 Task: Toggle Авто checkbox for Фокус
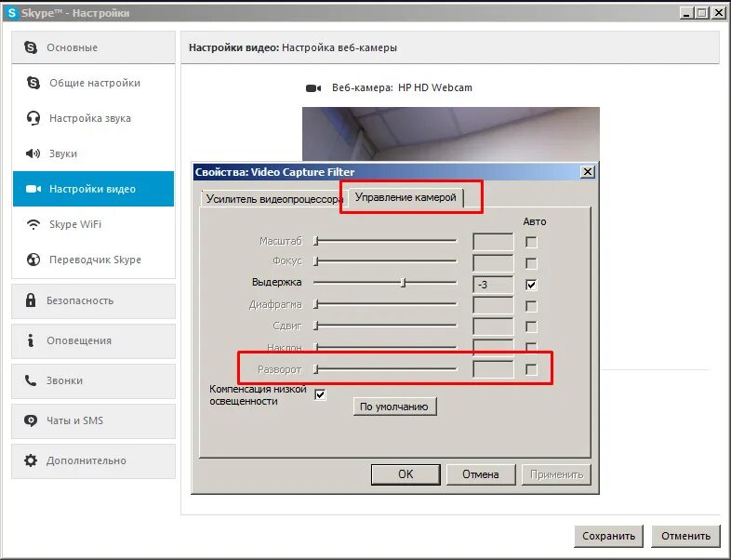pyautogui.click(x=531, y=263)
